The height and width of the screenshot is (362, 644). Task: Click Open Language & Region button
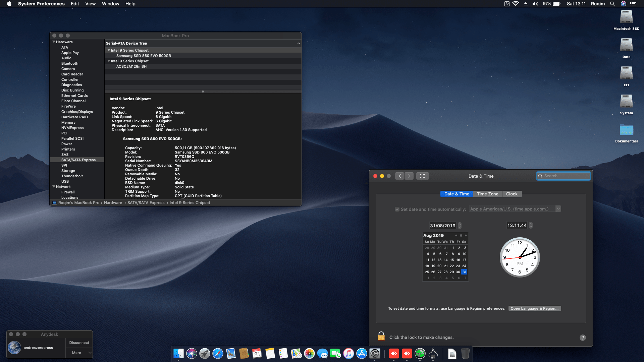535,308
